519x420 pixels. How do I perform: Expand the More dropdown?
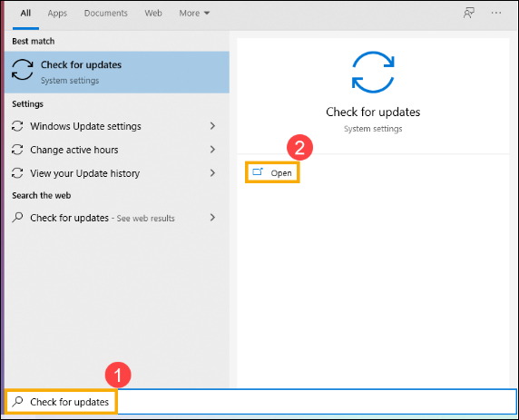tap(194, 14)
